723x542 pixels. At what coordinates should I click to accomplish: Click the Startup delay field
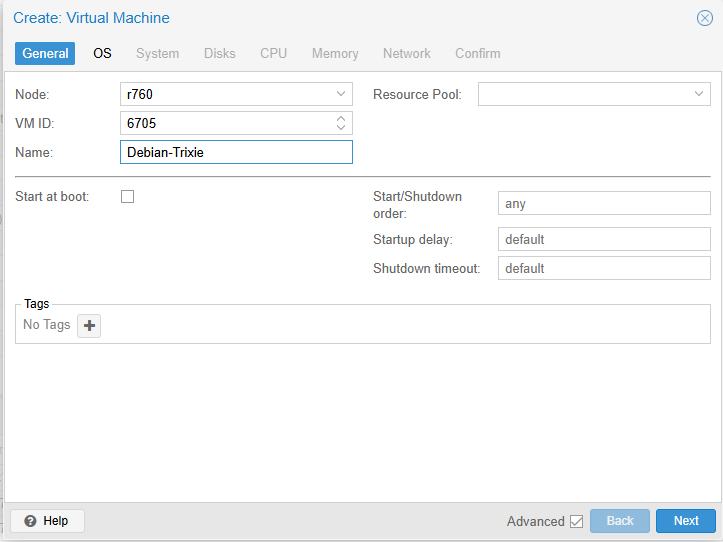click(604, 240)
